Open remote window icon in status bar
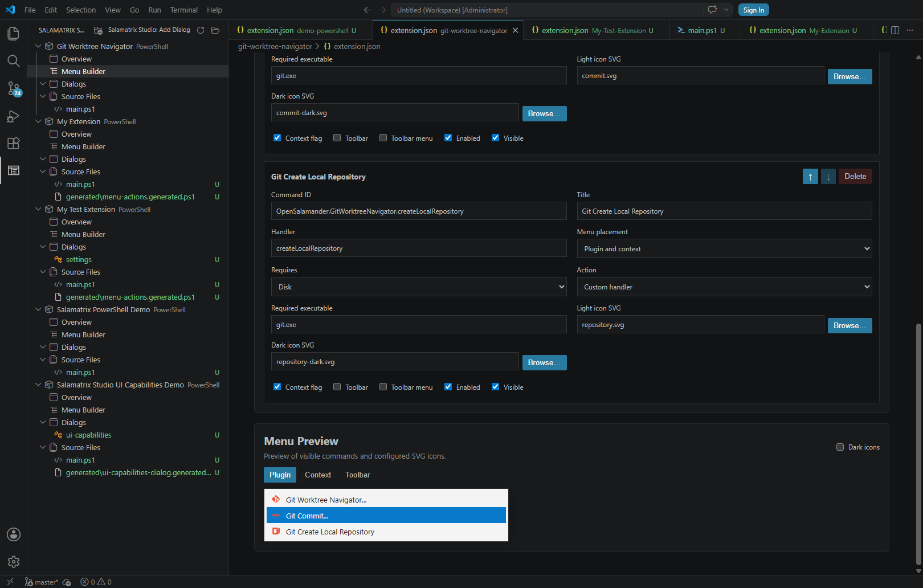 click(x=10, y=582)
